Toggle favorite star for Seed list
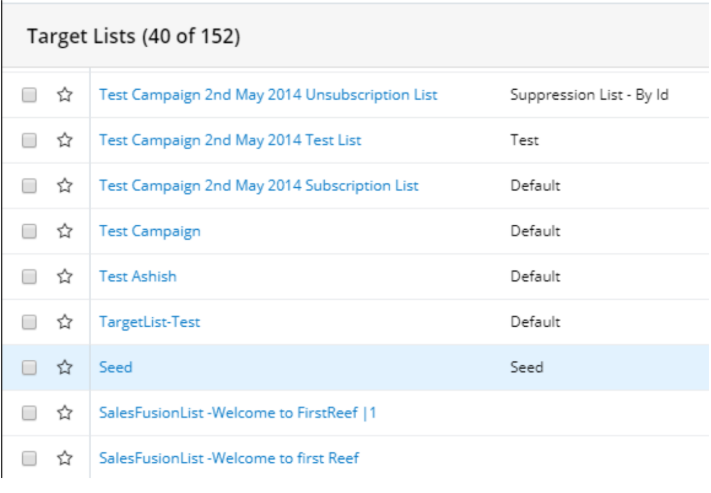711x493 pixels. pos(65,368)
